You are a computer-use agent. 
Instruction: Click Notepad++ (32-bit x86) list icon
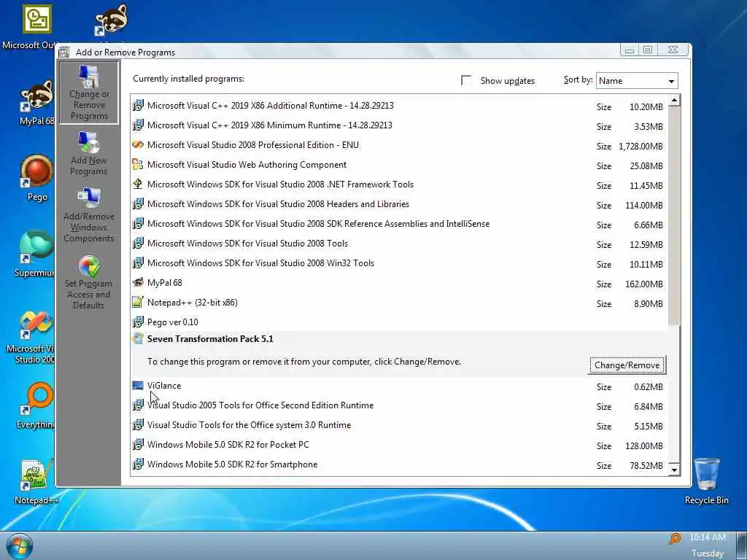coord(138,303)
